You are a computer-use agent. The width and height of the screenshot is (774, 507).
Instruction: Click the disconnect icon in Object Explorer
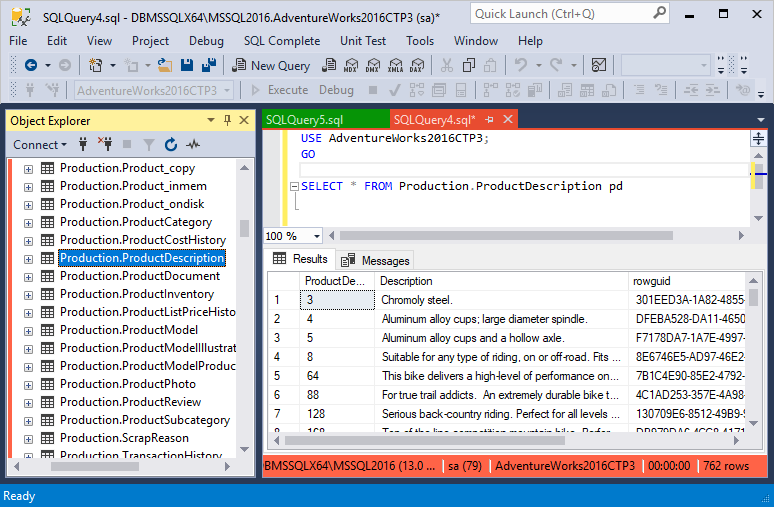click(105, 145)
